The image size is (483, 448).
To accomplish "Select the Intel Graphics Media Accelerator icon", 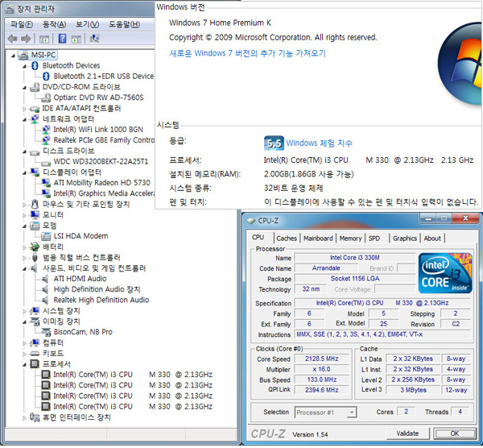I will point(46,193).
